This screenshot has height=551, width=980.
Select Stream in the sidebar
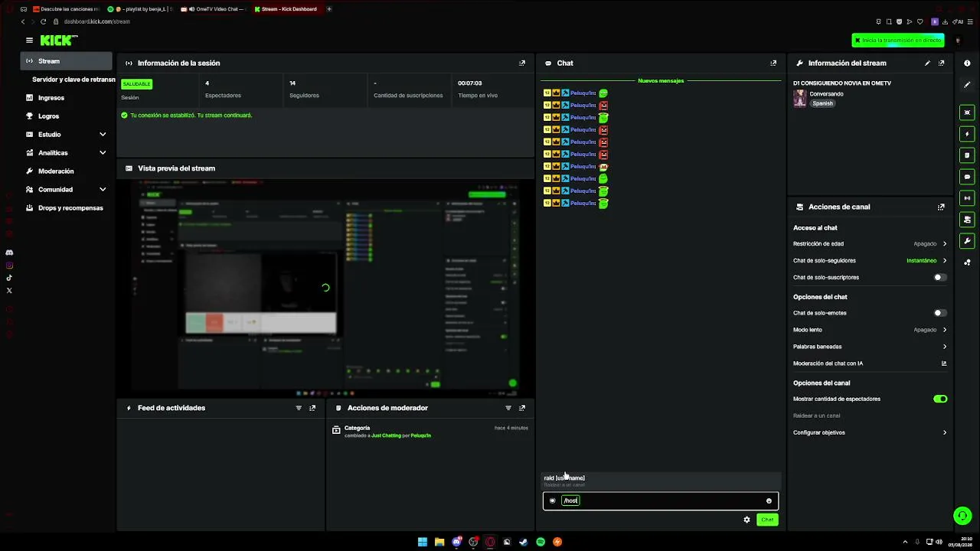[x=66, y=61]
